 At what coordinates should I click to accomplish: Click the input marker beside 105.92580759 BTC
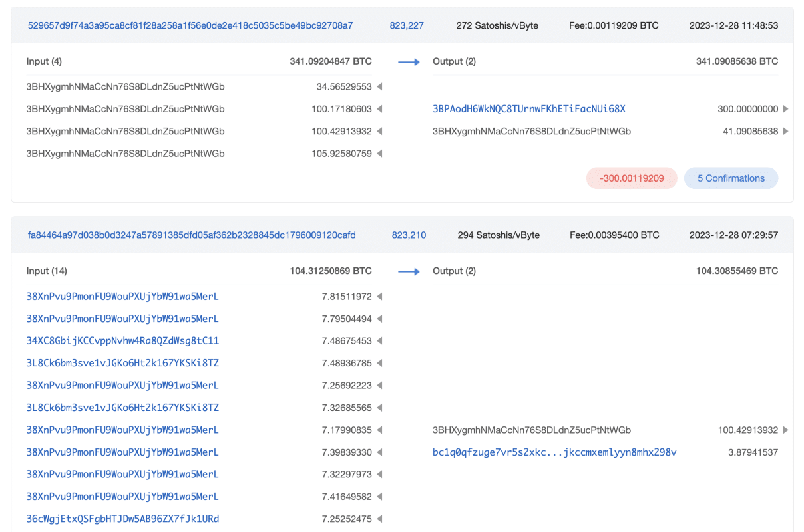click(379, 153)
